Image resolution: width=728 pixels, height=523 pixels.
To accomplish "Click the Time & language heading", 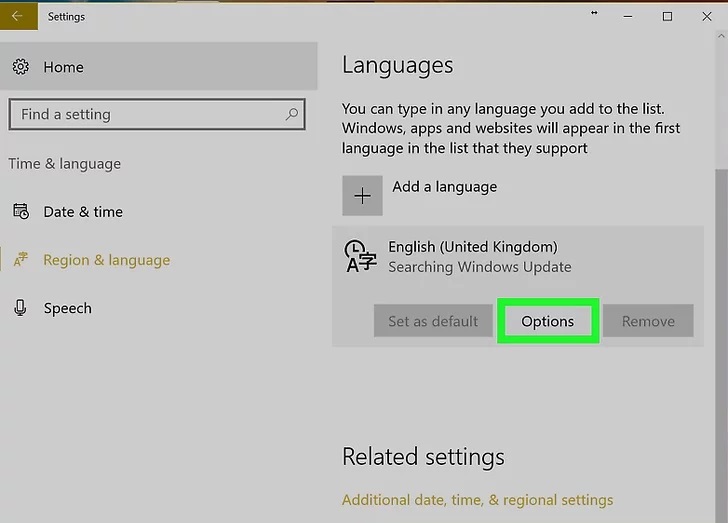I will click(65, 164).
